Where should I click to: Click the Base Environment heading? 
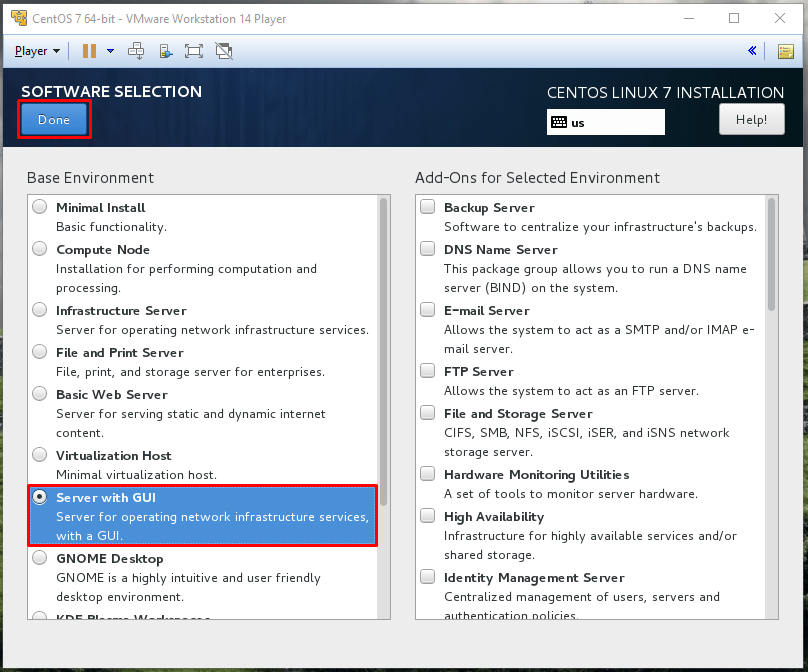pyautogui.click(x=90, y=178)
